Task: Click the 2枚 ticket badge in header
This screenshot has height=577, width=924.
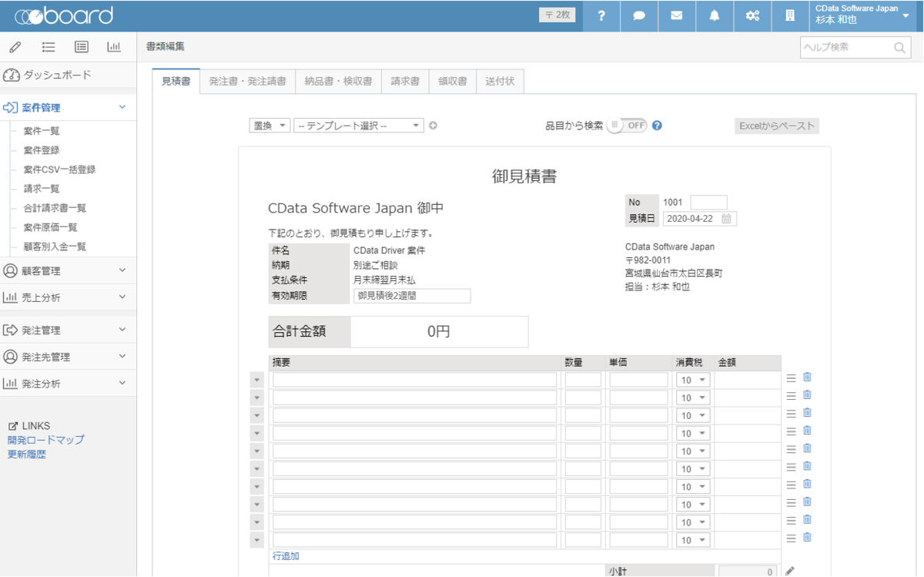Action: click(x=557, y=15)
